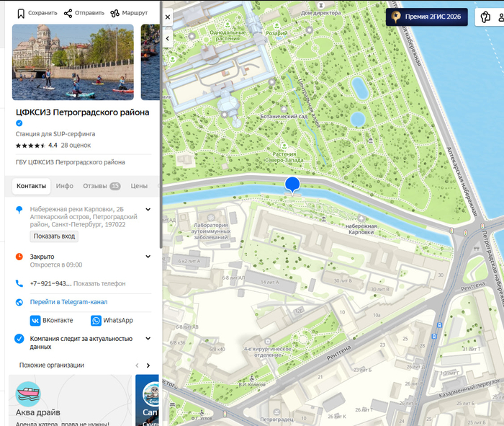The image size is (504, 426).
Task: Open the Аква драйв similar organization card
Action: coord(71,400)
